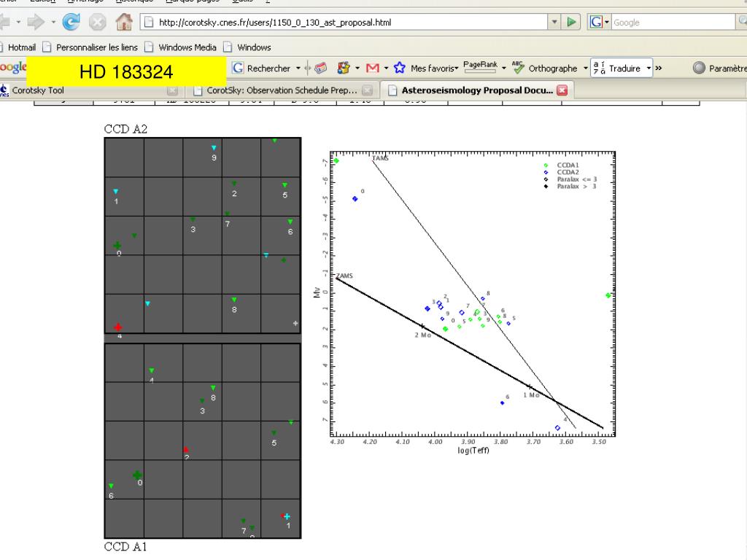Expand hidden toolbar items with the double chevron
This screenshot has width=747, height=560.
[x=659, y=68]
